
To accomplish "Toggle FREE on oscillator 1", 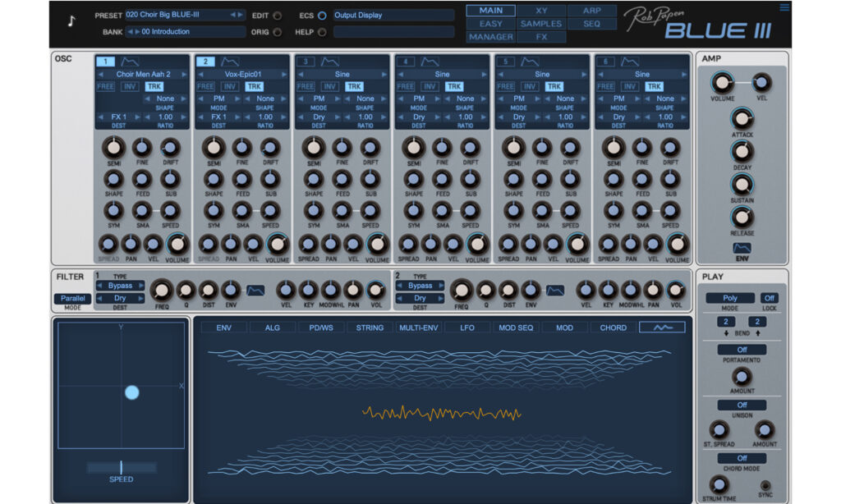I will tap(106, 86).
